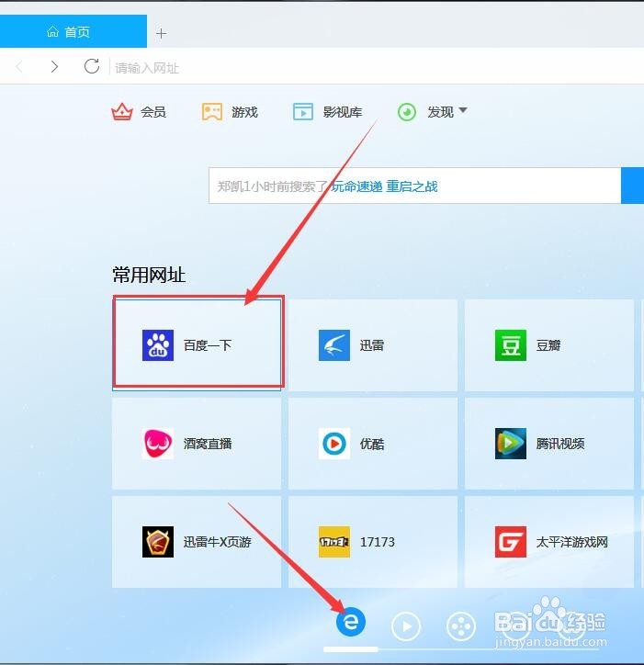Open the 腾讯视频 icon
The height and width of the screenshot is (665, 644).
pos(511,444)
